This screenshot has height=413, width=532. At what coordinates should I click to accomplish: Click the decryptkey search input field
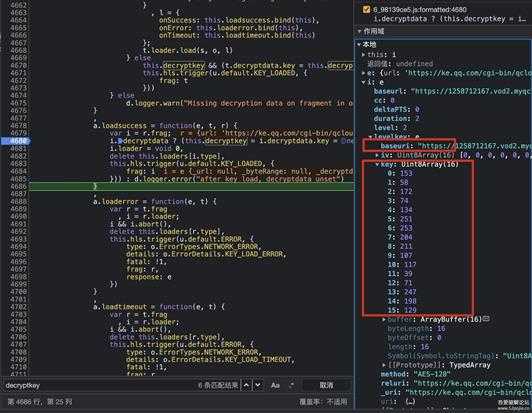98,385
